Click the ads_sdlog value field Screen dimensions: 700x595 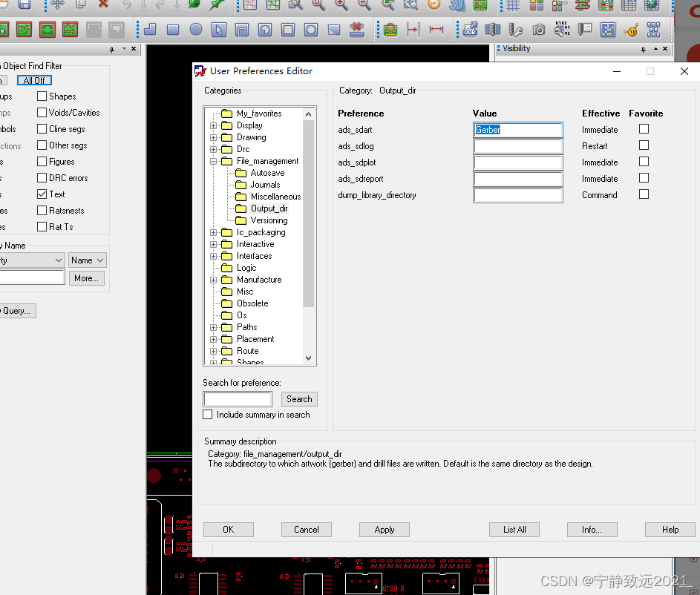pos(518,146)
